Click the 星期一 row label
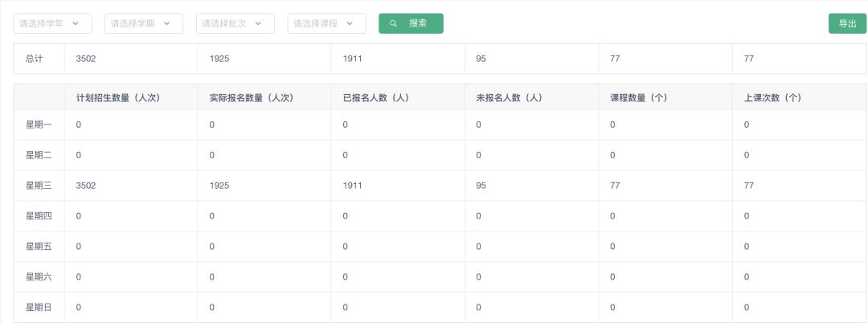 [x=39, y=125]
